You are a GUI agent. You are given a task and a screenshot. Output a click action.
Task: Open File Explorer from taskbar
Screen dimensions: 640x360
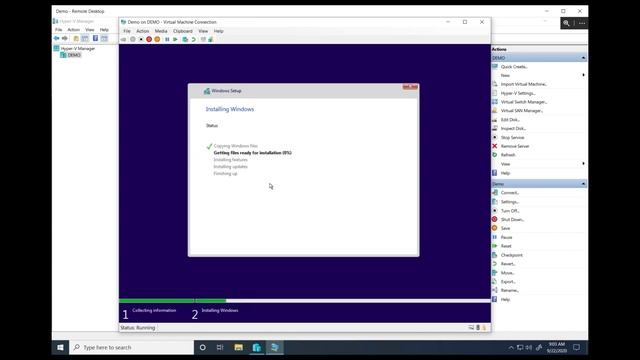[x=238, y=347]
